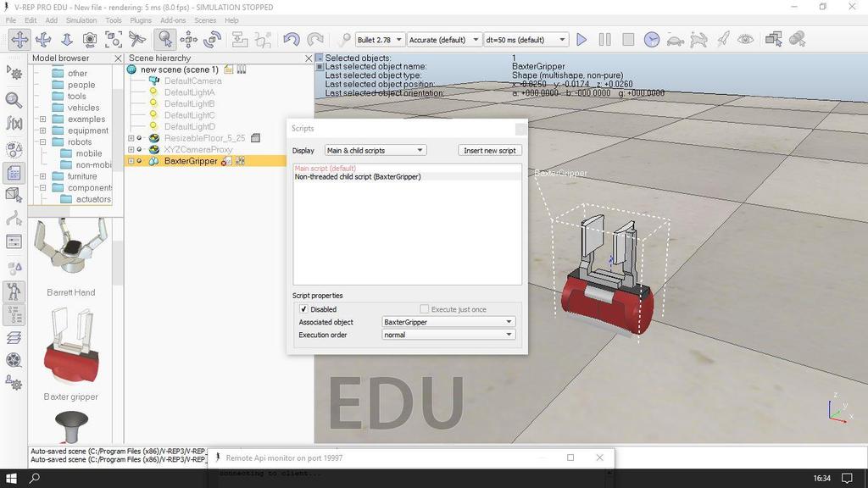868x488 pixels.
Task: Click the shape edit mode icon
Action: [14, 194]
